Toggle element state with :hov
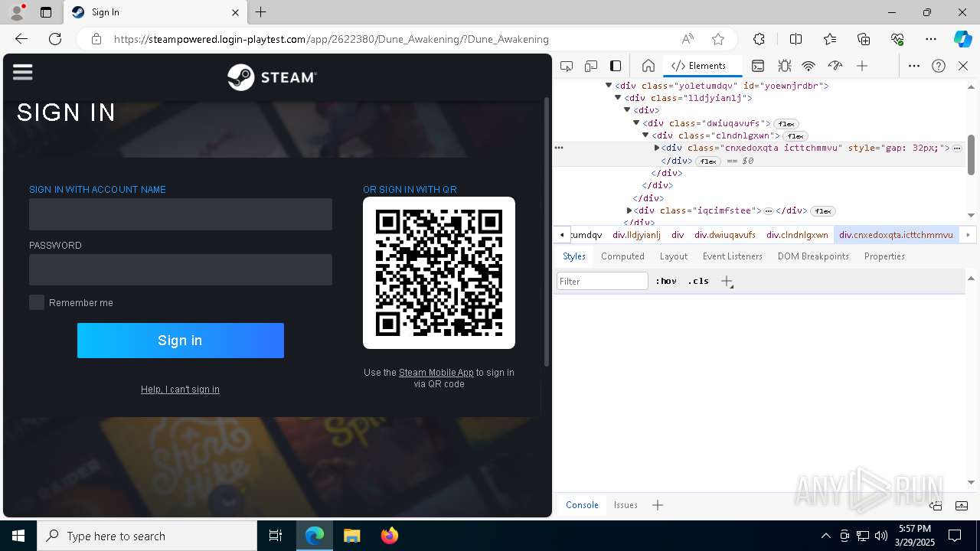The width and height of the screenshot is (980, 551). tap(666, 281)
